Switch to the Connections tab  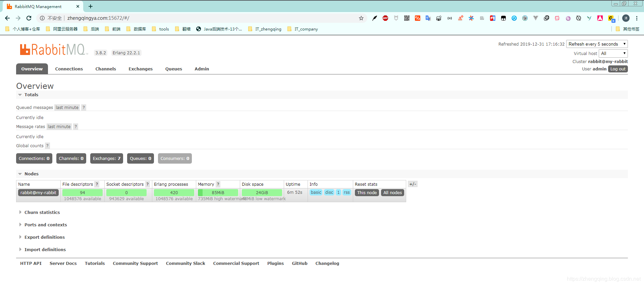coord(69,69)
